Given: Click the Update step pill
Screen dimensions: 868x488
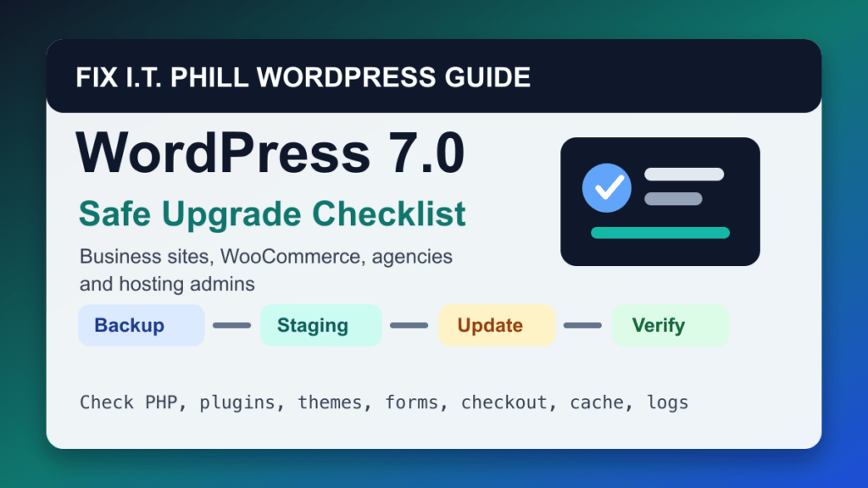Looking at the screenshot, I should coord(497,325).
